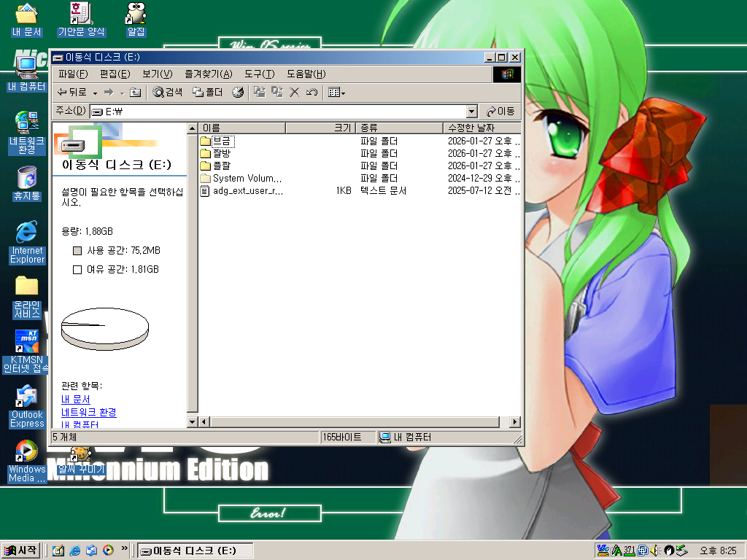Open the Recycle Bin (휴지통) desktop icon
Image resolution: width=747 pixels, height=560 pixels.
pyautogui.click(x=27, y=183)
